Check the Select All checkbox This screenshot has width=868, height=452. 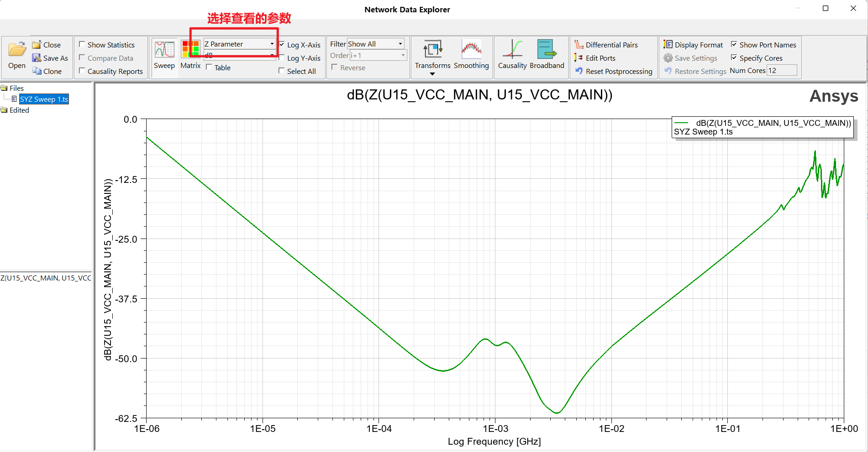coord(282,71)
